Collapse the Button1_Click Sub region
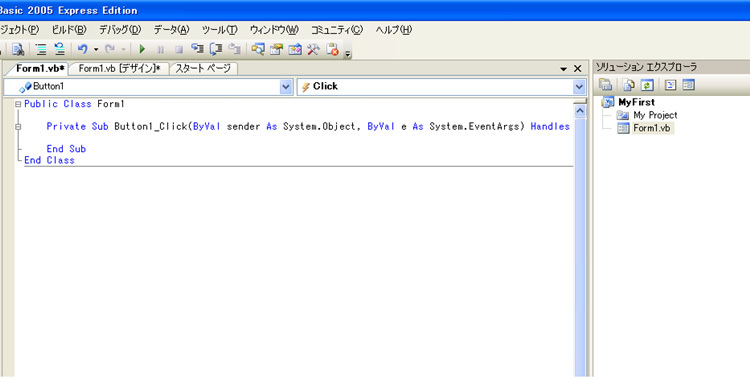The width and height of the screenshot is (750, 379). pos(18,127)
